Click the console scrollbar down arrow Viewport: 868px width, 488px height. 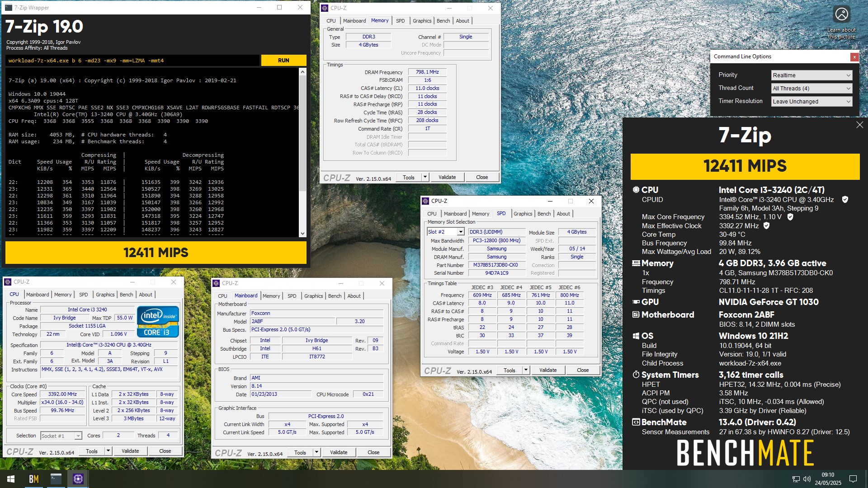click(x=302, y=234)
